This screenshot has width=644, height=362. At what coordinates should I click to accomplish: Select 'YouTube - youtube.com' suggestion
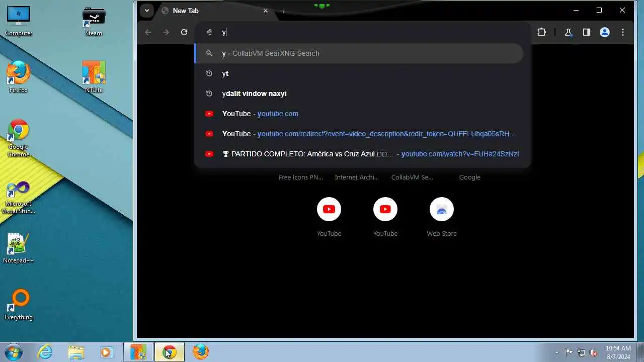[x=359, y=114]
